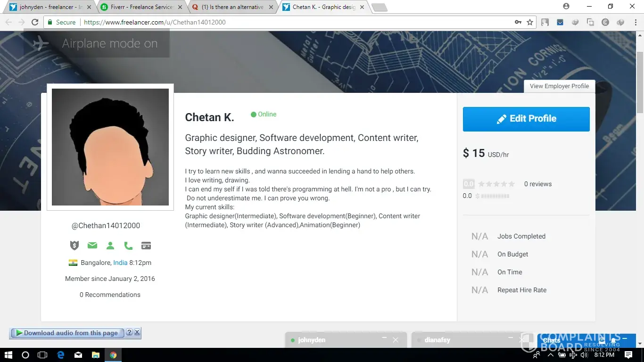Show hidden system tray icons

click(550, 355)
